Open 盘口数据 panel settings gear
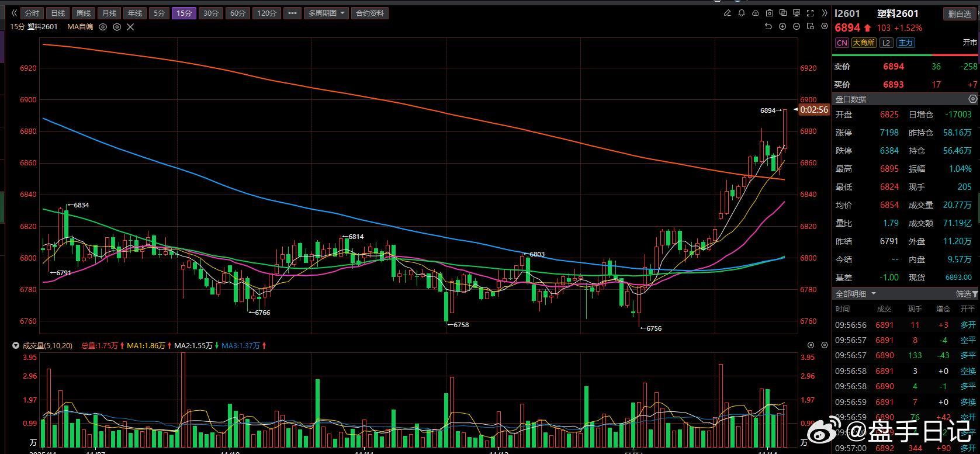980x454 pixels. coord(972,99)
